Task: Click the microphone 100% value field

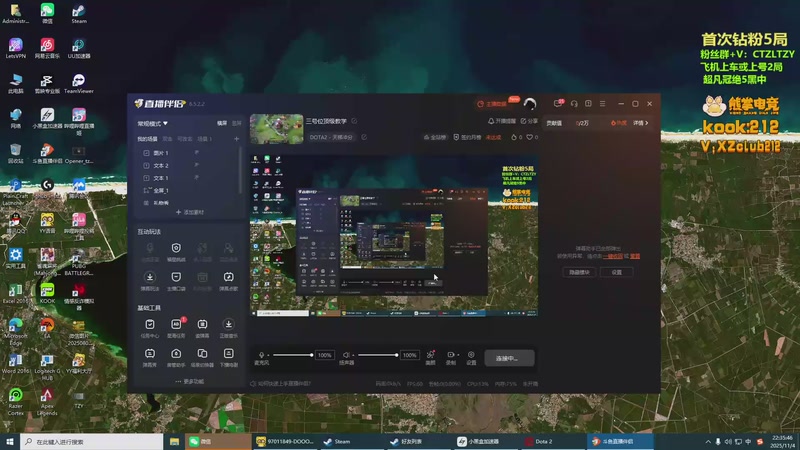Action: (324, 355)
